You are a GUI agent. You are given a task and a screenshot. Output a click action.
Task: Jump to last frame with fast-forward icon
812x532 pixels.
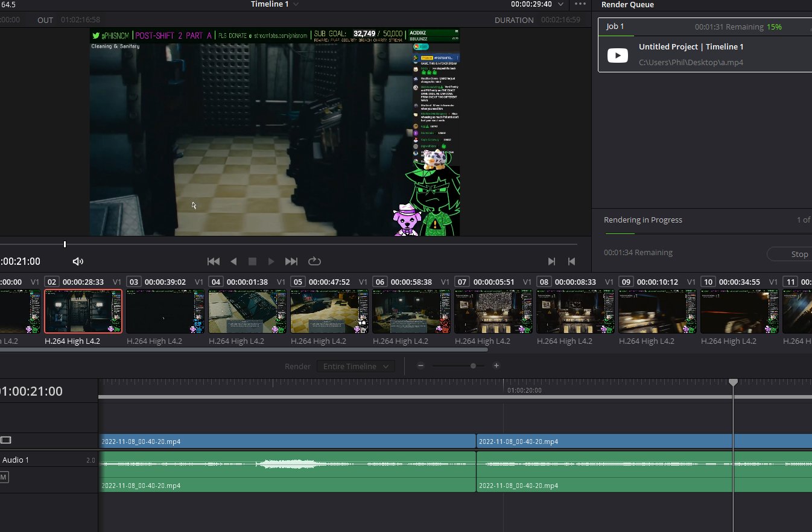pos(291,261)
